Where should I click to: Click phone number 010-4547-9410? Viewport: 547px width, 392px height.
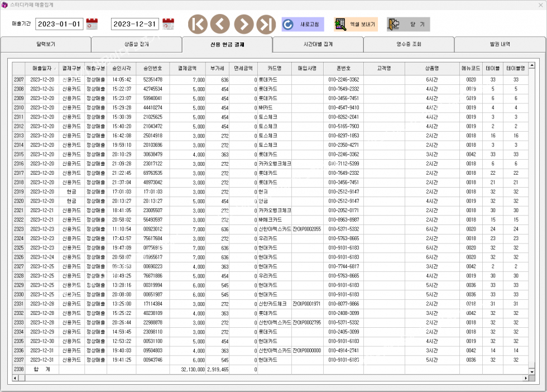[x=344, y=108]
